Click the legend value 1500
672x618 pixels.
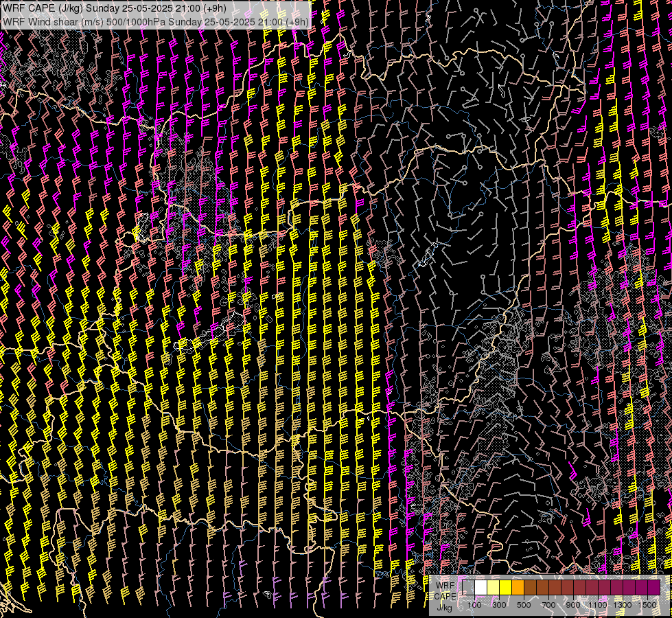647,605
